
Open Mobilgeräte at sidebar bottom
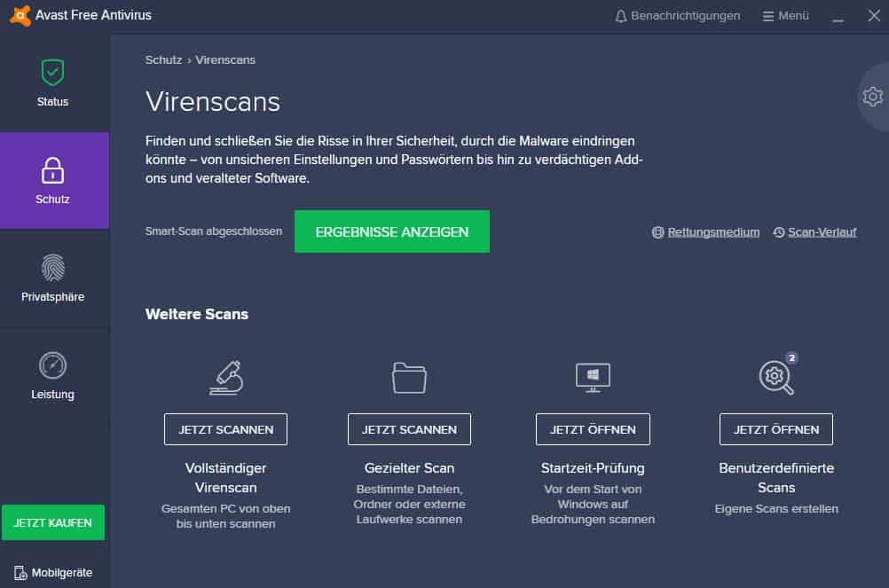pyautogui.click(x=52, y=573)
